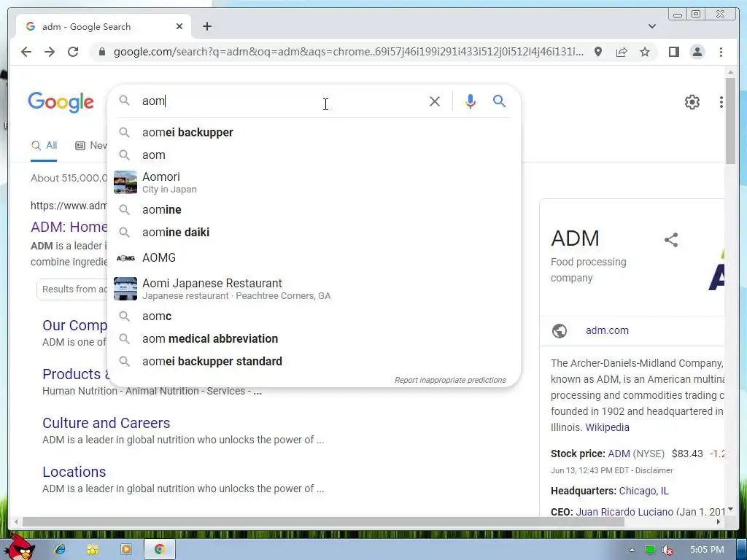Open Google apps dots beside the gear
Viewport: 747px width, 560px height.
point(721,102)
